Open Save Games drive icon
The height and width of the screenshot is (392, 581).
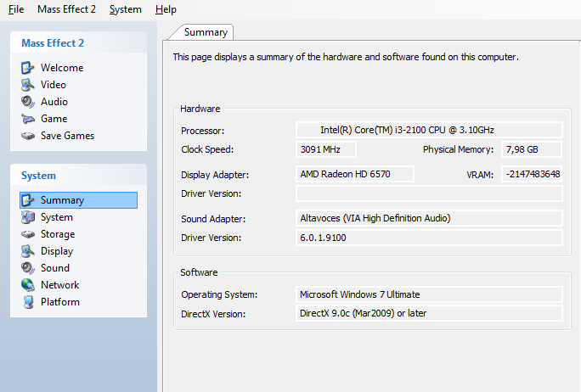27,136
